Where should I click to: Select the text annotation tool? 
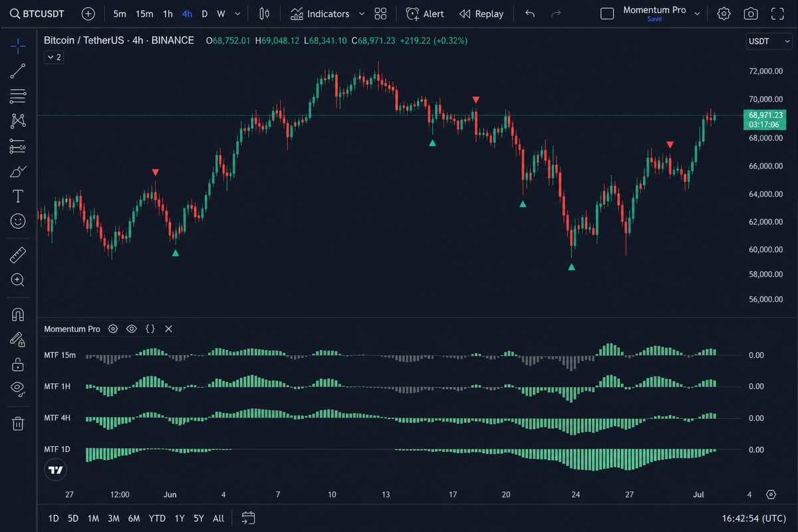click(x=18, y=196)
